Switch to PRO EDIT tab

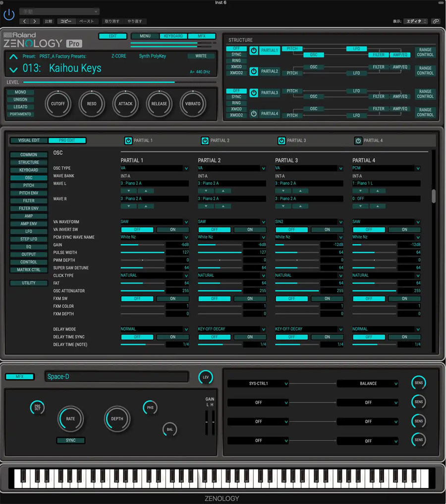click(x=67, y=140)
